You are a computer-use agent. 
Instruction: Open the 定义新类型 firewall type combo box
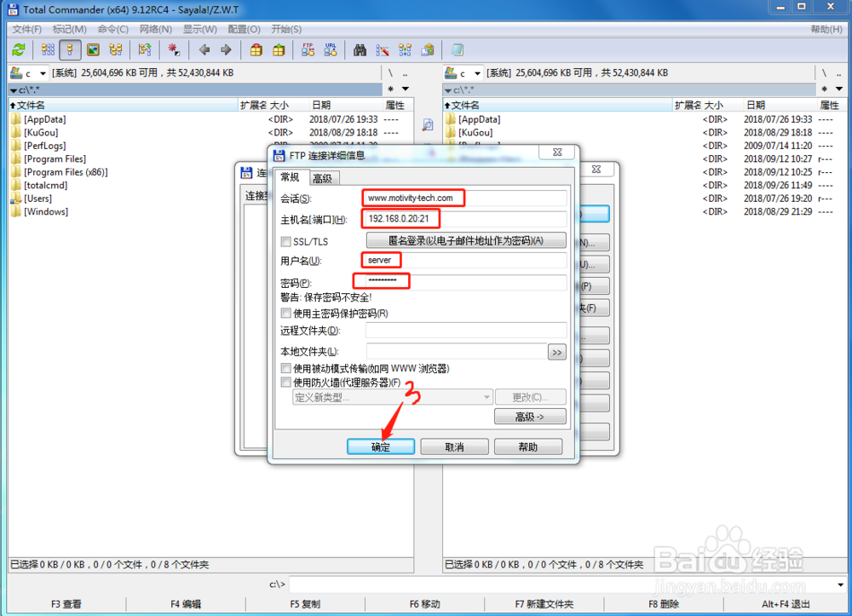[392, 397]
